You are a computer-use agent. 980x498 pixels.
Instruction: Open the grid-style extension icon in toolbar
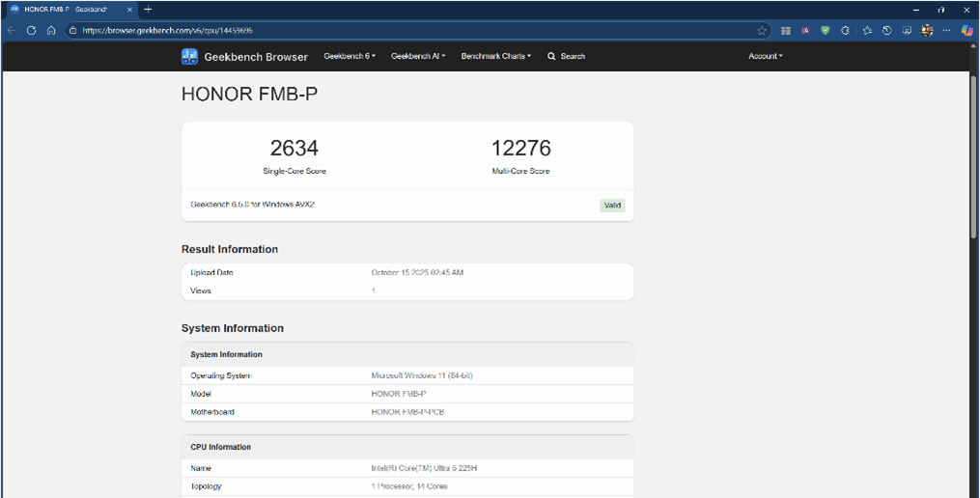pyautogui.click(x=786, y=30)
